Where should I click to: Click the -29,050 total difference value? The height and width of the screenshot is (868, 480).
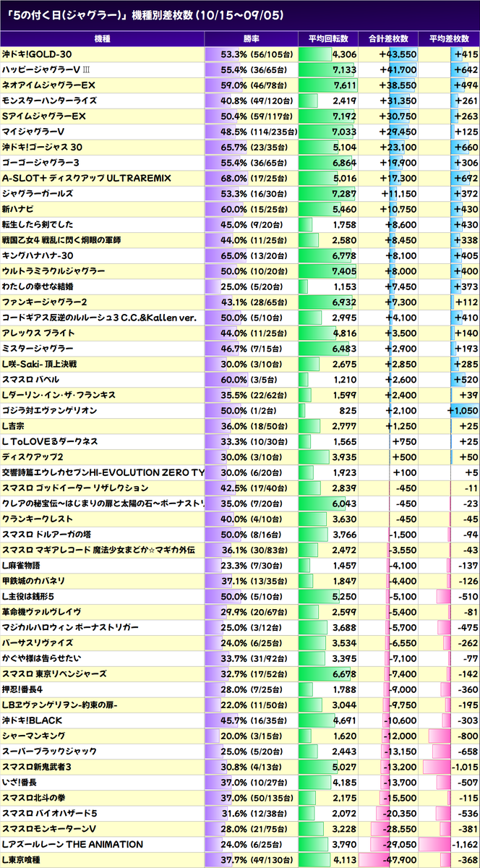398,843
